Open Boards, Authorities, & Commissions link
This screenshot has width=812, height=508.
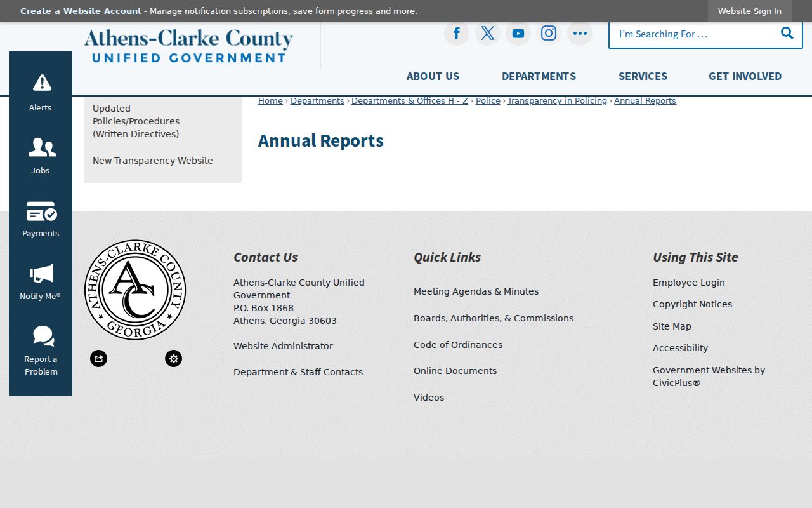tap(494, 318)
